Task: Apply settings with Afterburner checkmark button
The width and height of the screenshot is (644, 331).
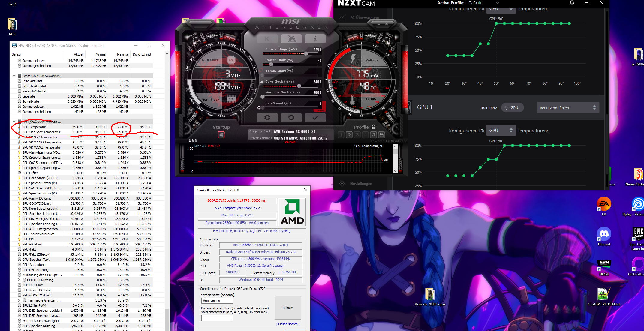Action: click(x=315, y=118)
